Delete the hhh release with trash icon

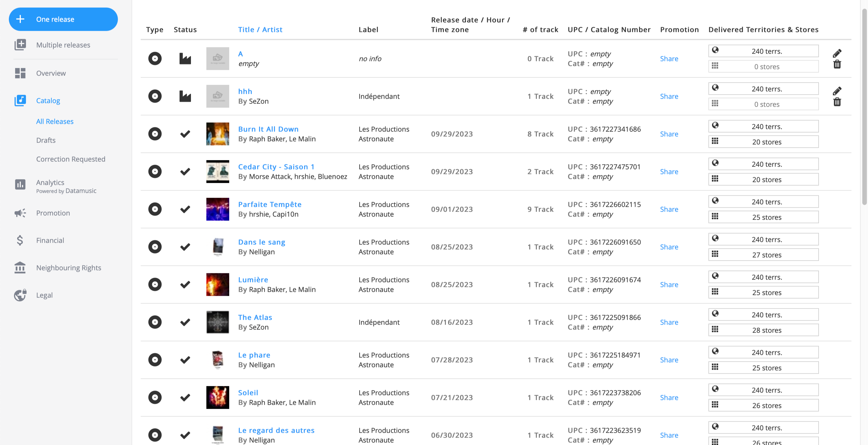pyautogui.click(x=837, y=102)
